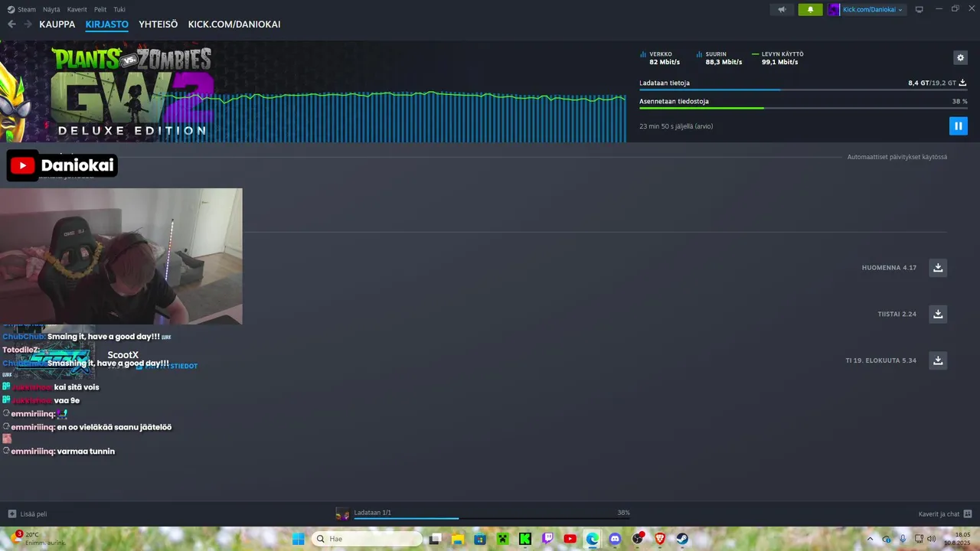Viewport: 980px width, 551px height.
Task: Open Brave browser in taskbar
Action: pyautogui.click(x=660, y=539)
